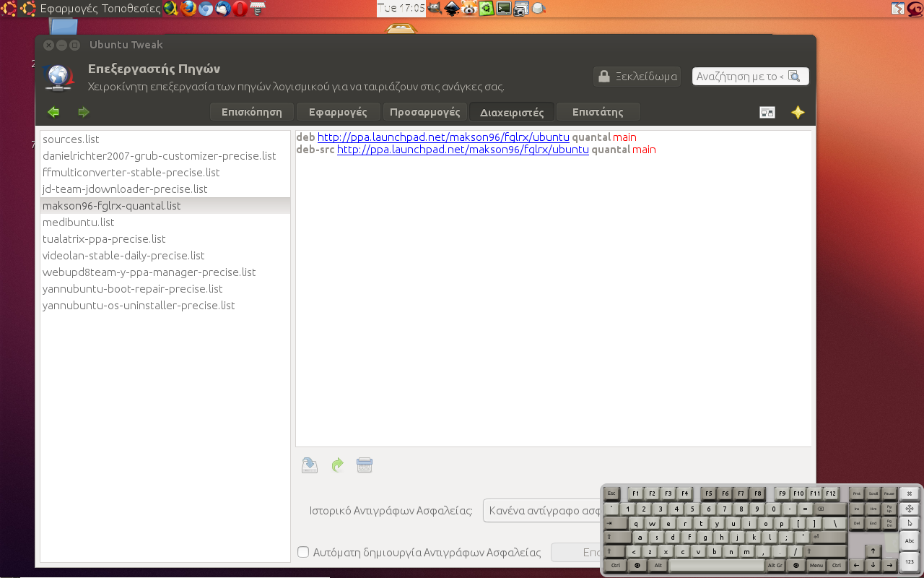Click the Menu key on the on-screen keyboard
Image resolution: width=924 pixels, height=578 pixels.
(x=816, y=566)
